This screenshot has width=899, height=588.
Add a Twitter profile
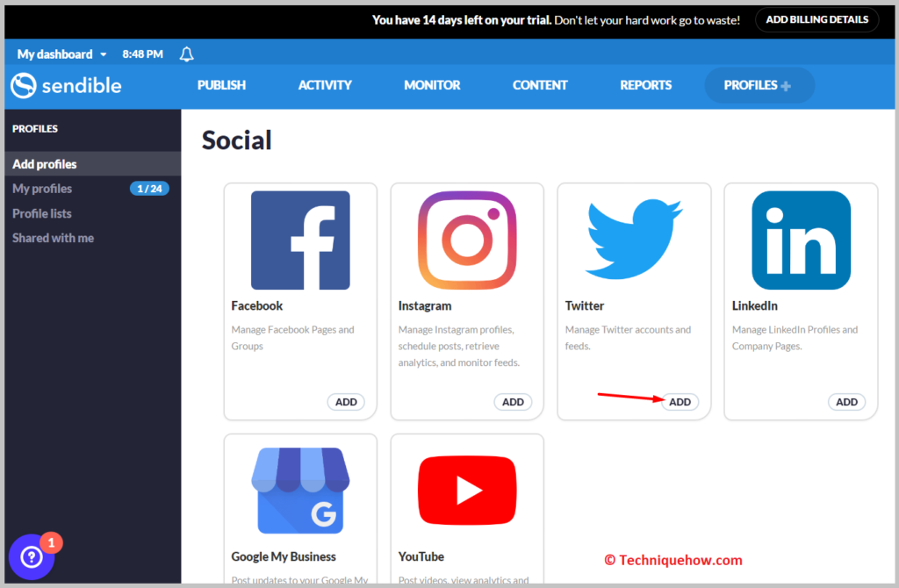click(680, 402)
